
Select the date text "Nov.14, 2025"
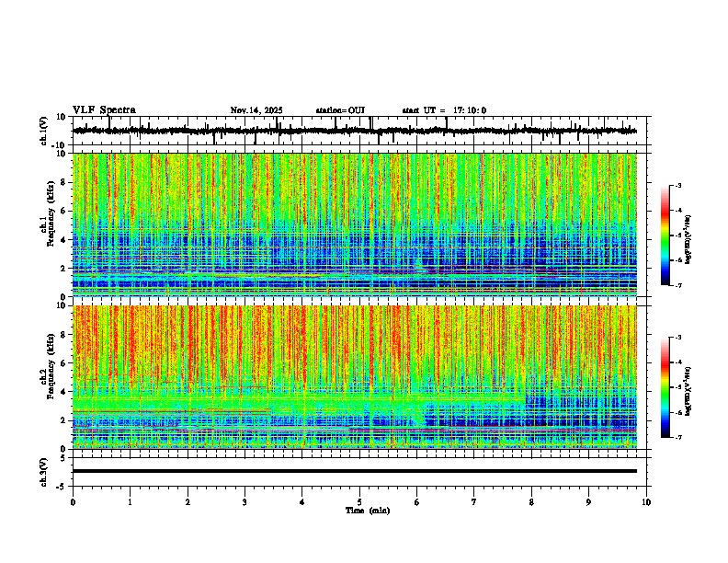pos(256,110)
